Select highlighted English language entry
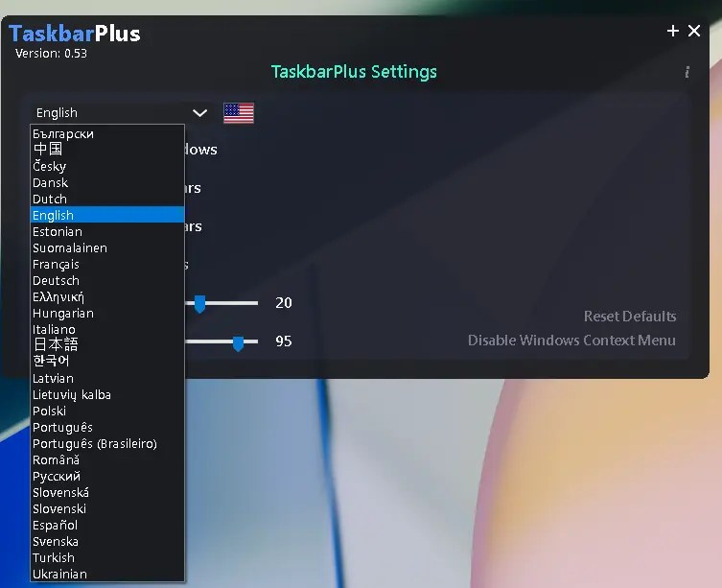The height and width of the screenshot is (588, 722). tap(107, 215)
